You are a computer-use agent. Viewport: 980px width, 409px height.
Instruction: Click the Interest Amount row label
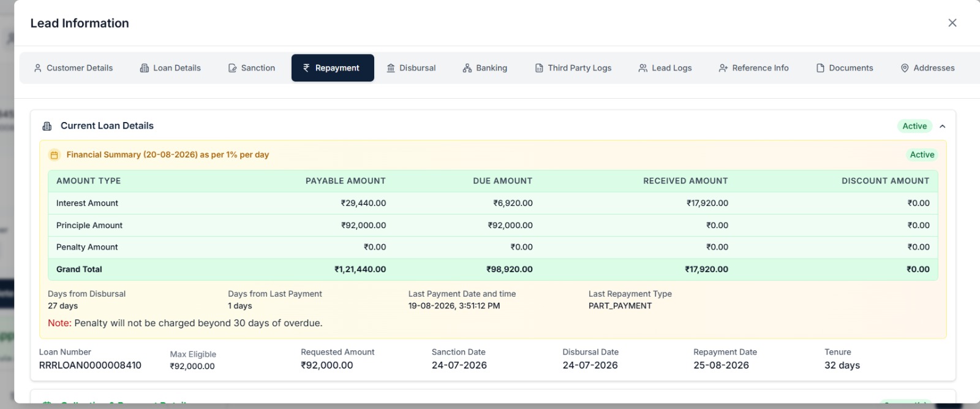click(87, 204)
